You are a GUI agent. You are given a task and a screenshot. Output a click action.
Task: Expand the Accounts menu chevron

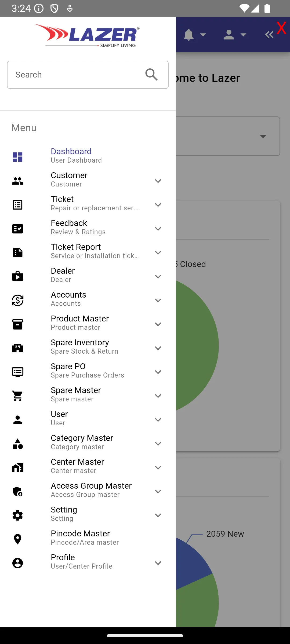tap(158, 301)
